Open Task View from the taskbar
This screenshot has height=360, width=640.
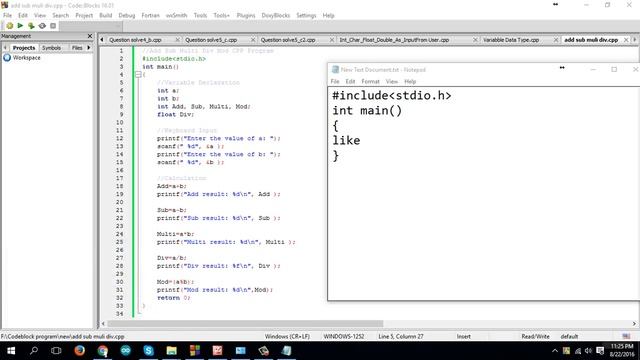coord(56,351)
